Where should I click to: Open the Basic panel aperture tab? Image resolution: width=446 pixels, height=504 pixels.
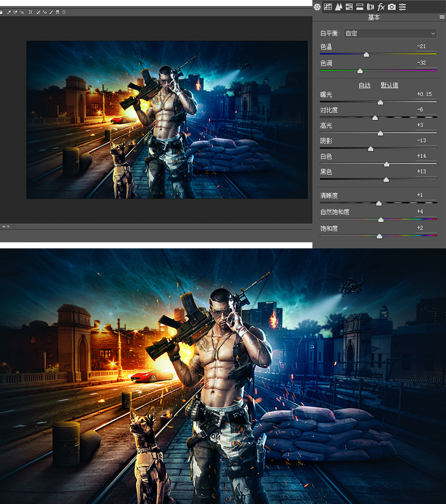(317, 7)
